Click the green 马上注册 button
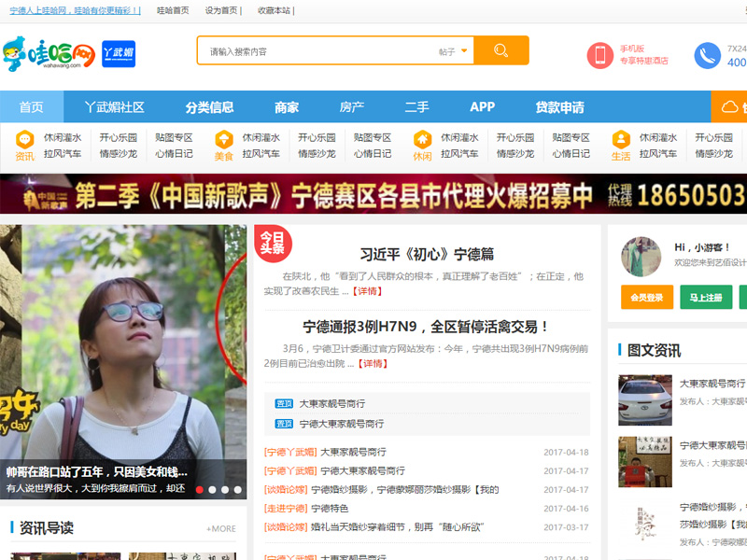 [x=706, y=297]
